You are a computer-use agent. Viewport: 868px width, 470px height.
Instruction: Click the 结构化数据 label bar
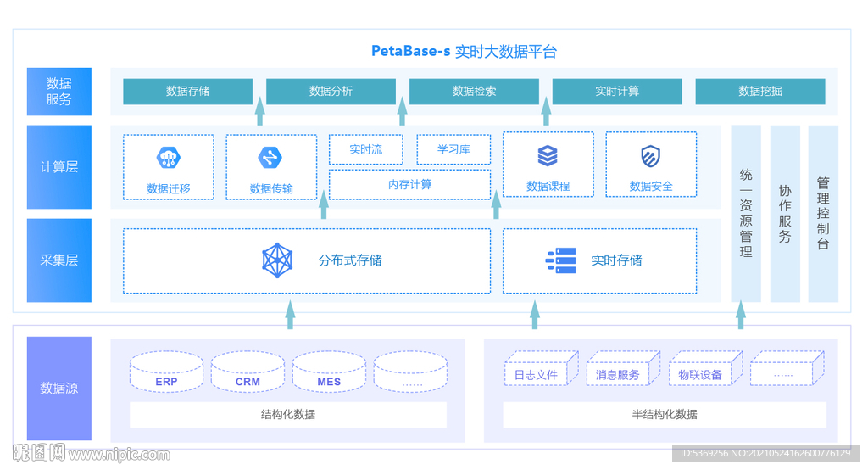(x=288, y=415)
